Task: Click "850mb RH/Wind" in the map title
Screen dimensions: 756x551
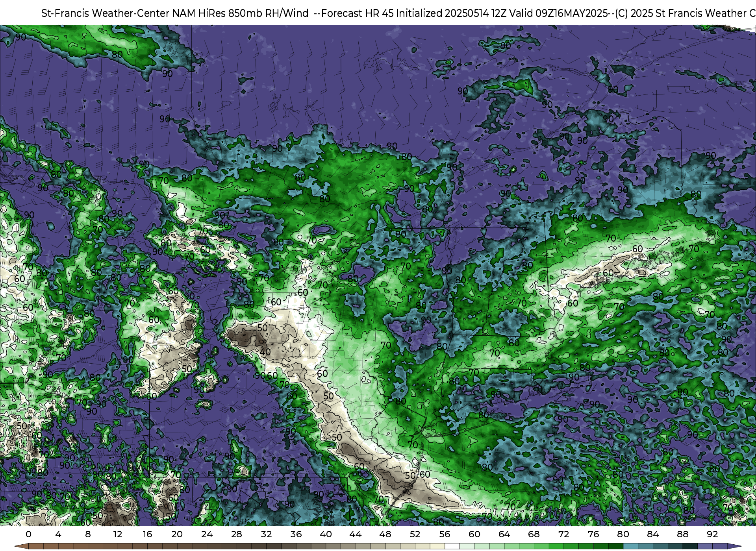Action: [269, 13]
